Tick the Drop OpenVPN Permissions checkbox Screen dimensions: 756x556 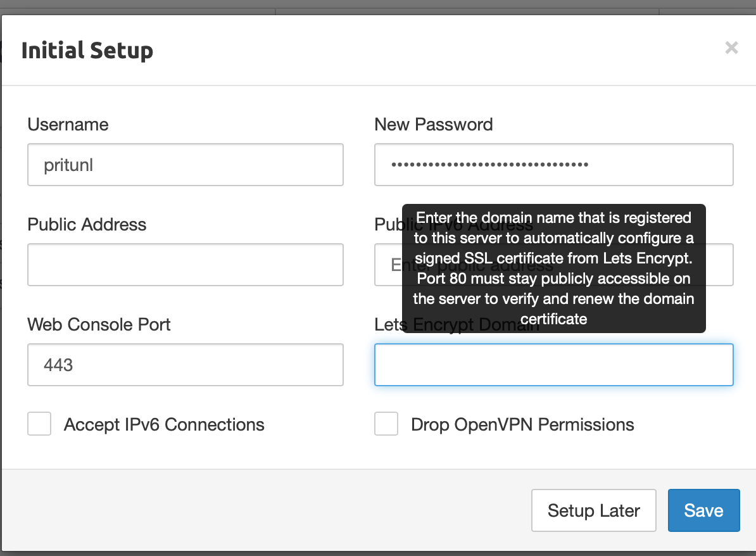(386, 424)
